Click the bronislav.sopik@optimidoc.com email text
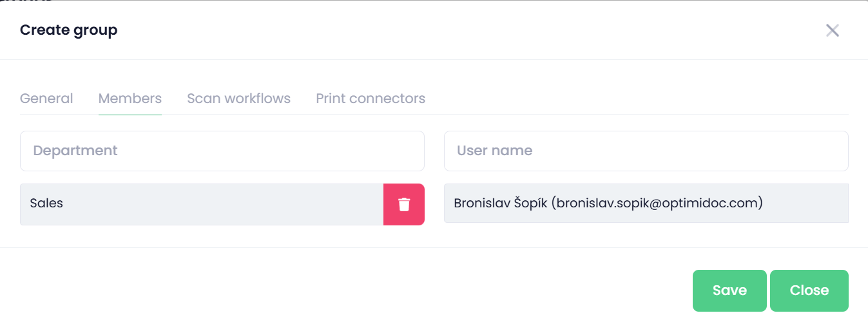The width and height of the screenshot is (868, 331). pos(659,203)
